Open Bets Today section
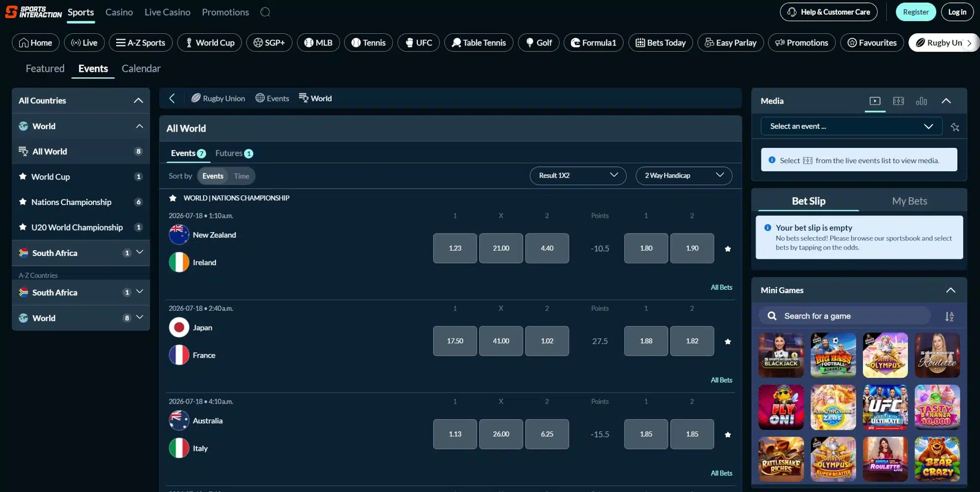980x492 pixels. click(x=661, y=43)
